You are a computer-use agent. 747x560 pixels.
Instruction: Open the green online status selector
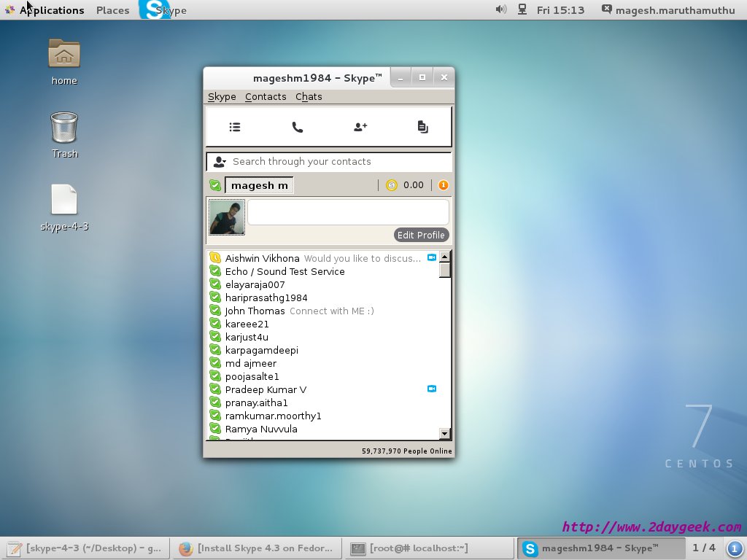pos(215,185)
